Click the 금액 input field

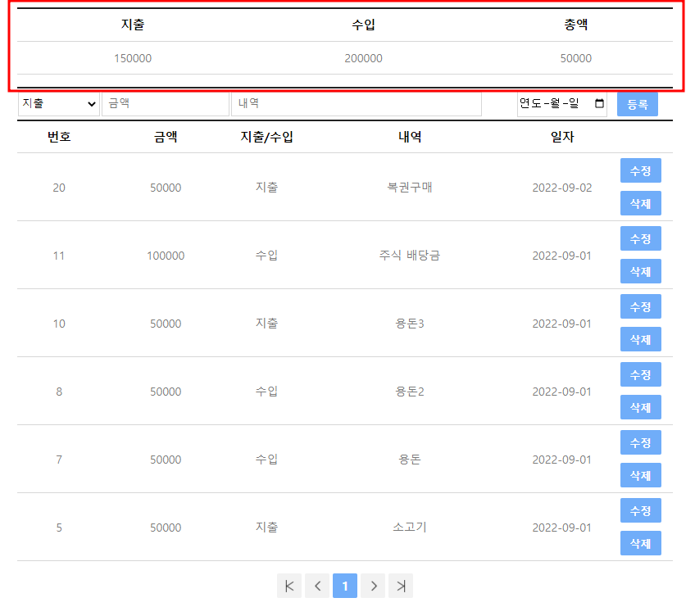tap(166, 104)
